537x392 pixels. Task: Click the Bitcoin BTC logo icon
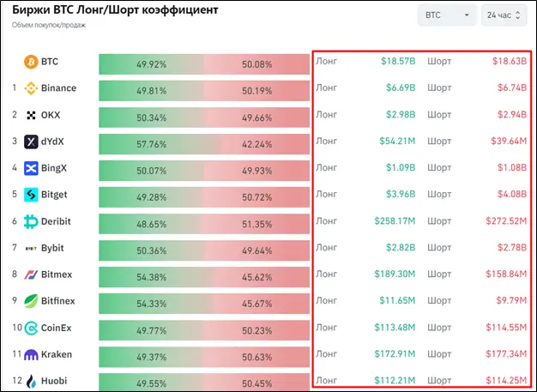(x=30, y=62)
